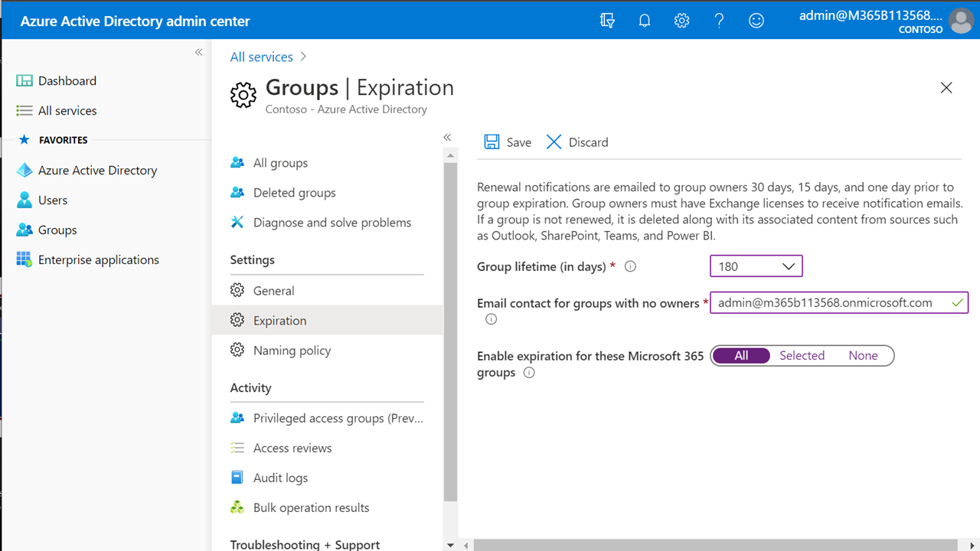The image size is (980, 551).
Task: Show info tooltip for Email contact field
Action: 491,319
